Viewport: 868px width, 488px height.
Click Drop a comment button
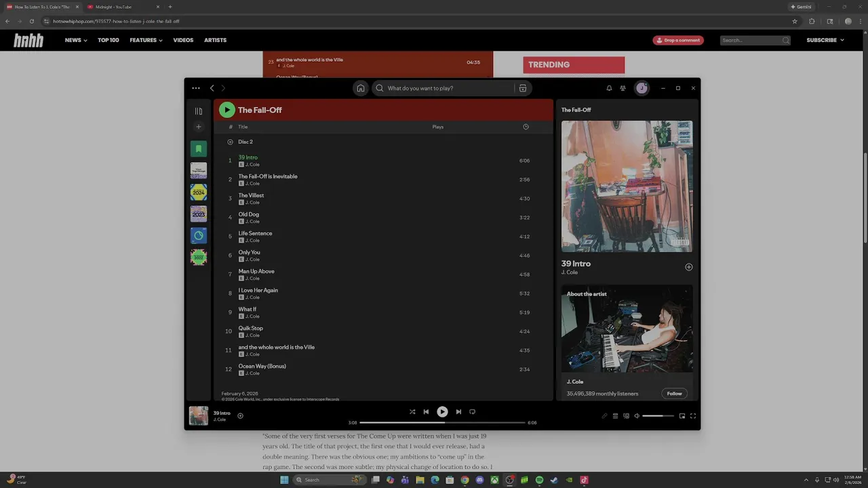678,40
